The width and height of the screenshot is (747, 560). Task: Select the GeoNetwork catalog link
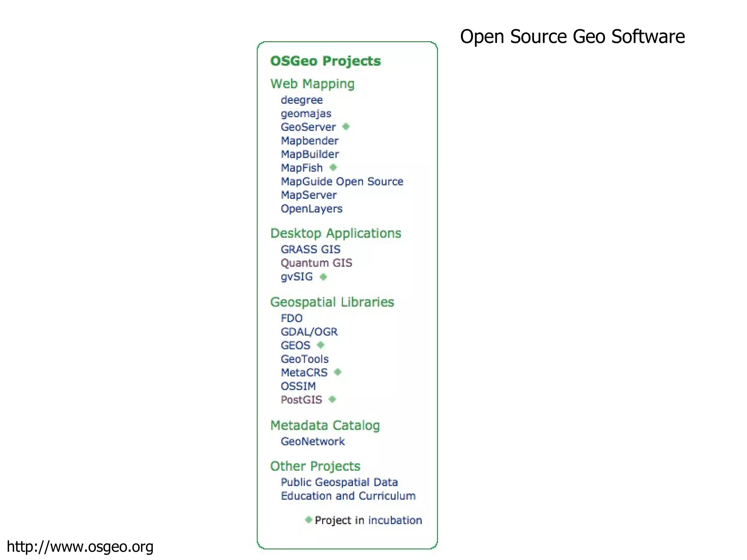313,441
